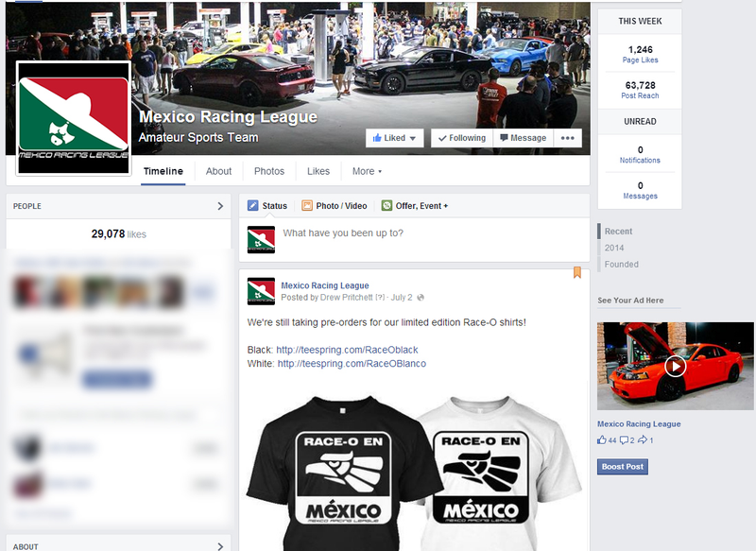The image size is (756, 551).
Task: Click the page avatar beside the status field
Action: (x=261, y=240)
